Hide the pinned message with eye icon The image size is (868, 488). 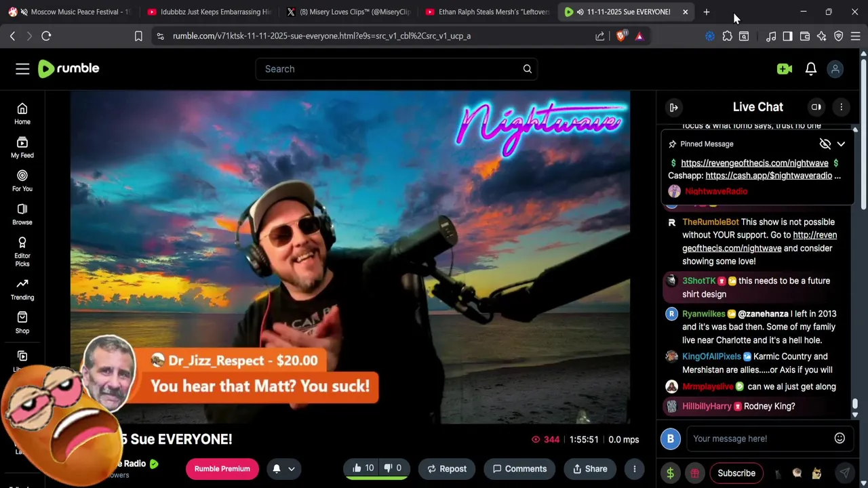click(x=825, y=144)
